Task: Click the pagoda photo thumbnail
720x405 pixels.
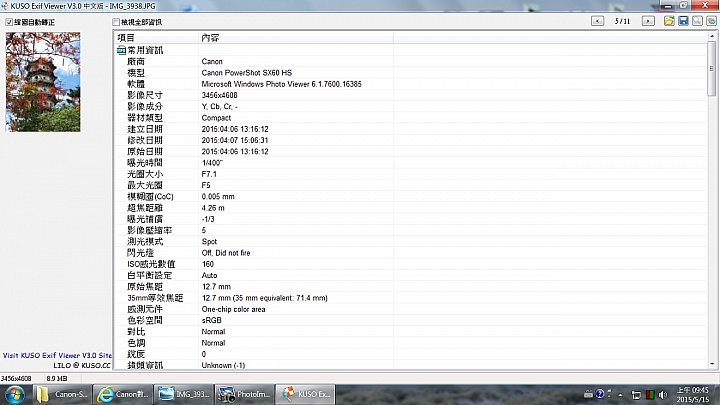Action: coord(43,82)
